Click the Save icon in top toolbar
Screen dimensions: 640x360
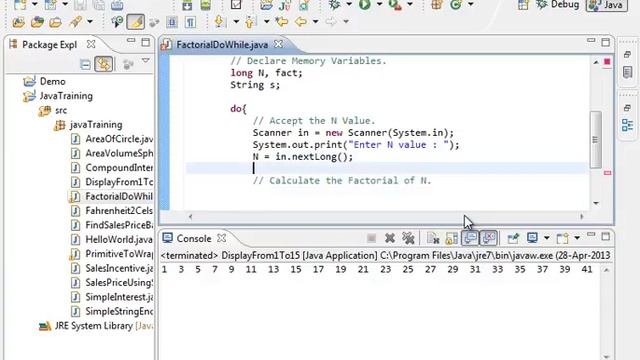click(80, 5)
